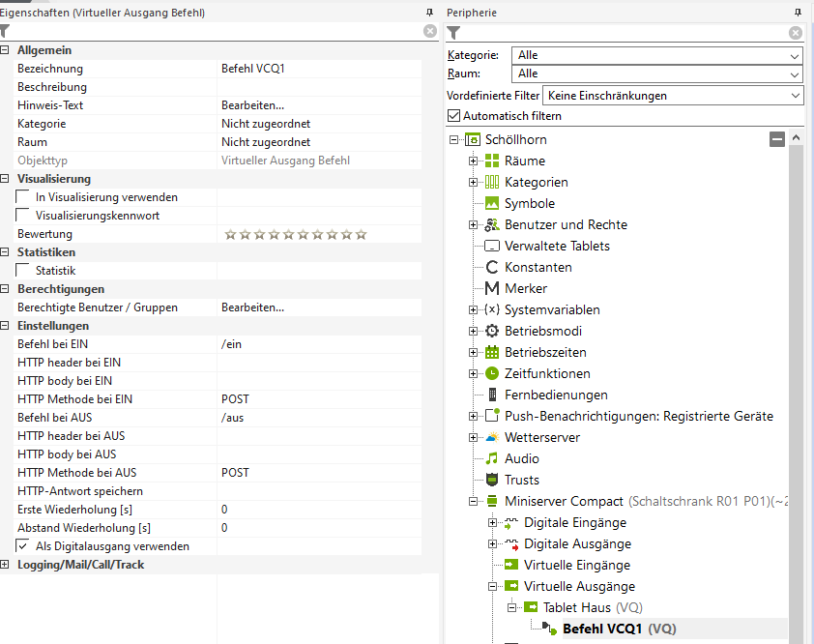Click the Betriebsmodi gear icon
This screenshot has width=814, height=644.
tap(492, 331)
